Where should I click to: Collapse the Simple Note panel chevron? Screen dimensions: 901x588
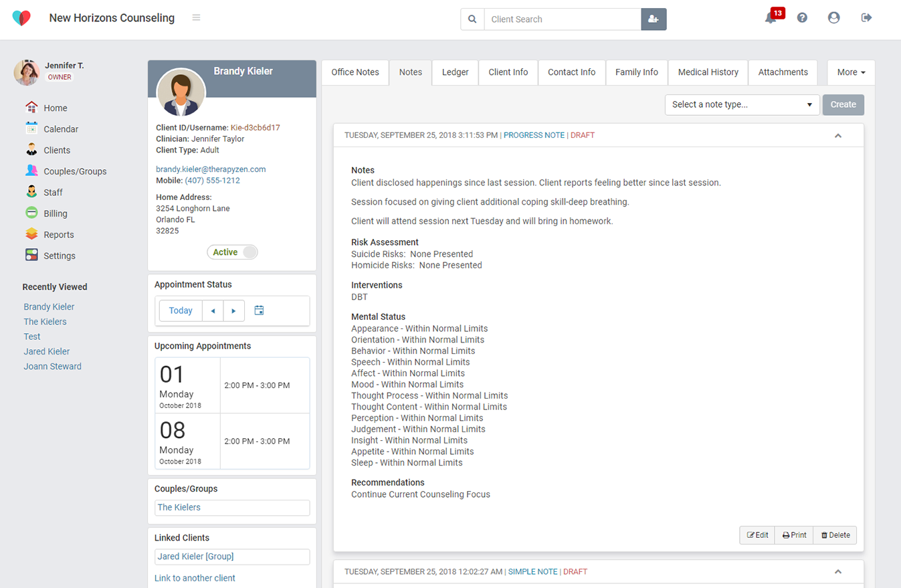pyautogui.click(x=837, y=572)
